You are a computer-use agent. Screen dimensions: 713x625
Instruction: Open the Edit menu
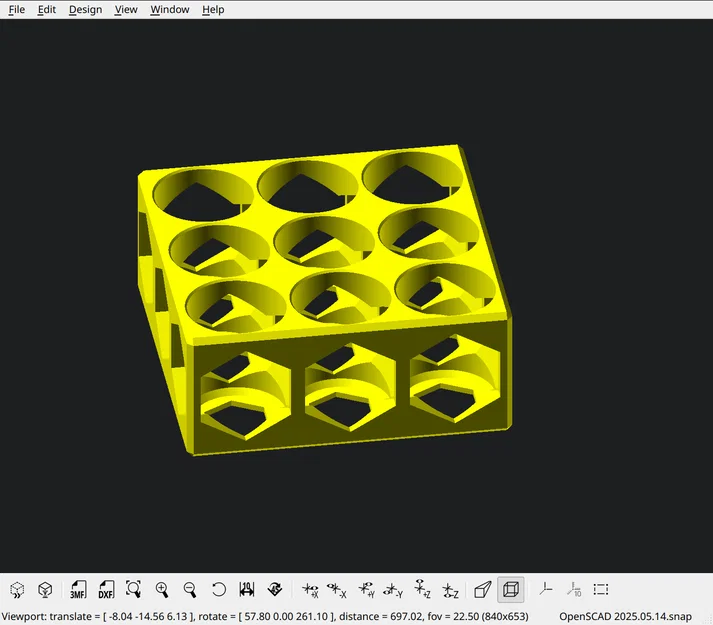(46, 10)
